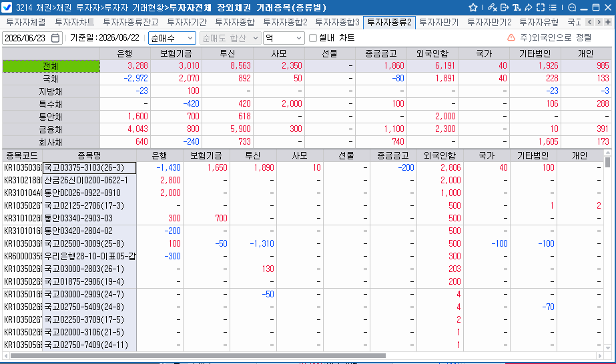Click the fullscreen brackets icon
This screenshot has width=616, height=364.
click(541, 7)
